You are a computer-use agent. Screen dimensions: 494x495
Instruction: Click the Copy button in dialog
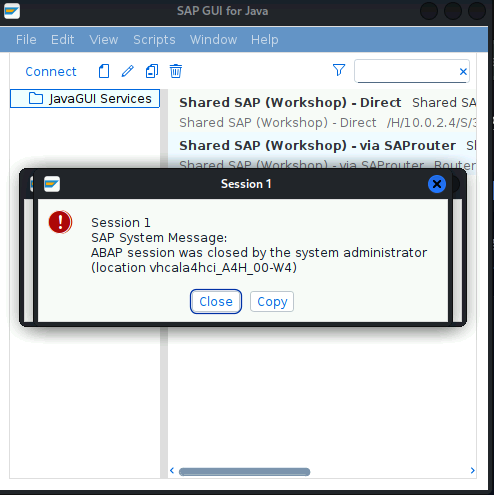272,301
